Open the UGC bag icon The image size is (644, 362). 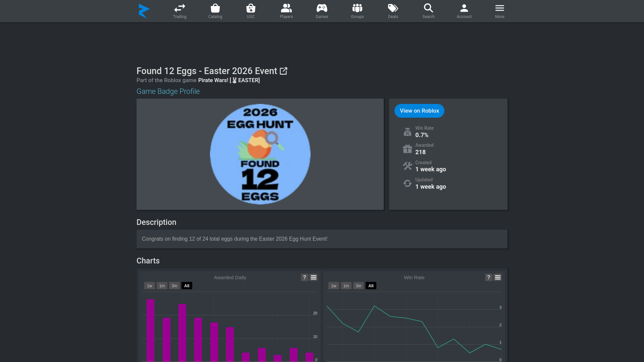click(x=251, y=8)
